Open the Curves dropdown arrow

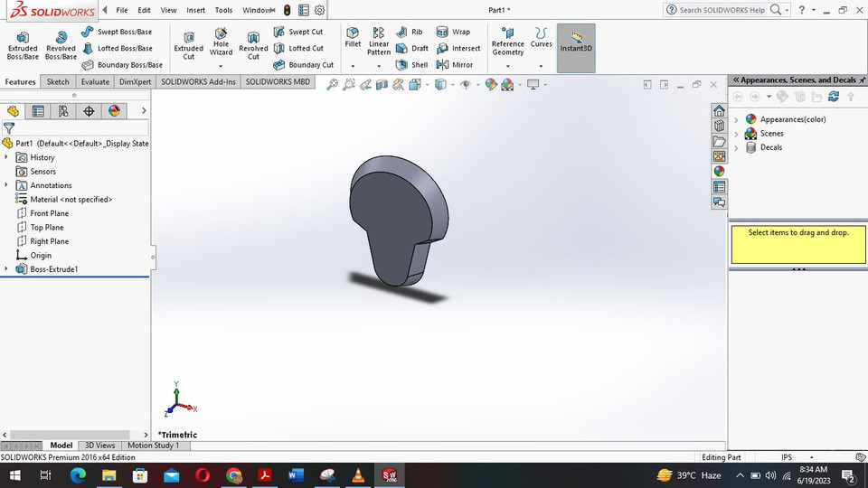(541, 66)
